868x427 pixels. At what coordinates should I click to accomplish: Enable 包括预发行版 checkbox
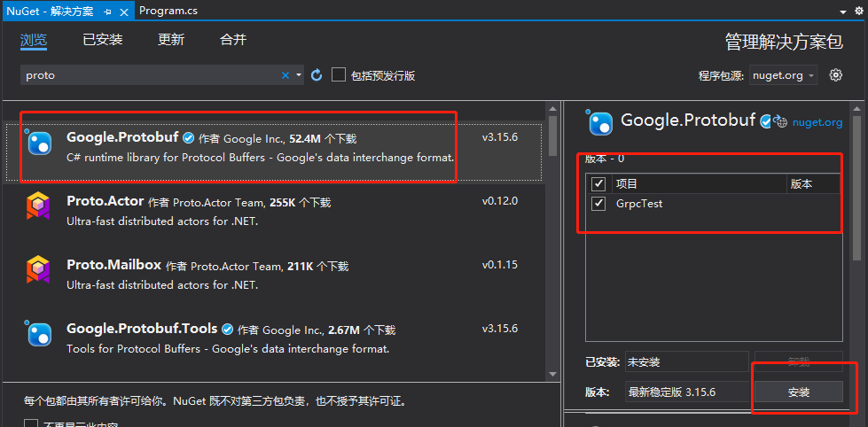(x=339, y=74)
